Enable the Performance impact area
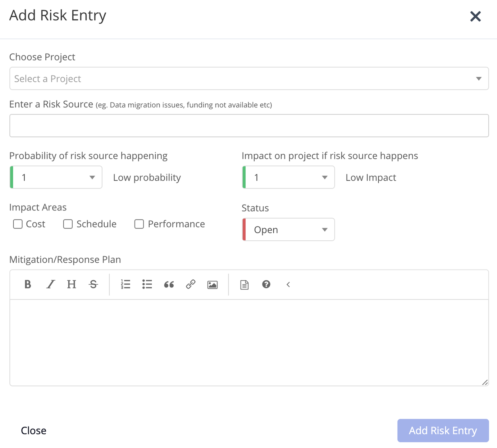This screenshot has height=448, width=497. [x=139, y=224]
